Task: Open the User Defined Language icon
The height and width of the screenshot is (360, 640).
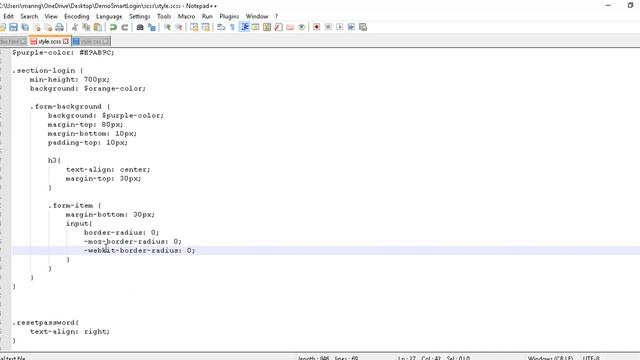Action: click(256, 27)
